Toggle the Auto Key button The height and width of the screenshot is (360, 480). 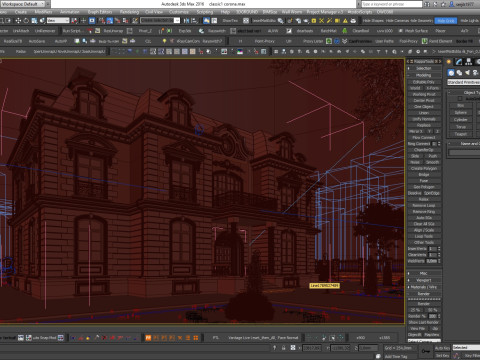pos(442,348)
